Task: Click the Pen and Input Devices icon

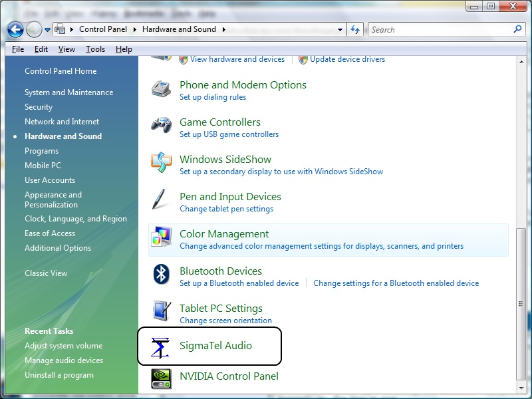Action: click(159, 199)
